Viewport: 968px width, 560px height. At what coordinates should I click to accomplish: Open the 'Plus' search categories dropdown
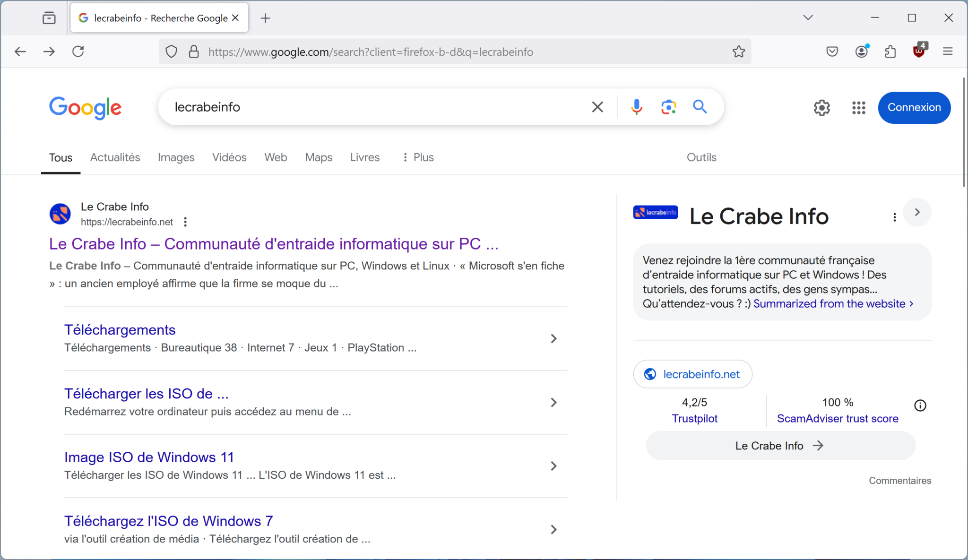click(x=418, y=157)
